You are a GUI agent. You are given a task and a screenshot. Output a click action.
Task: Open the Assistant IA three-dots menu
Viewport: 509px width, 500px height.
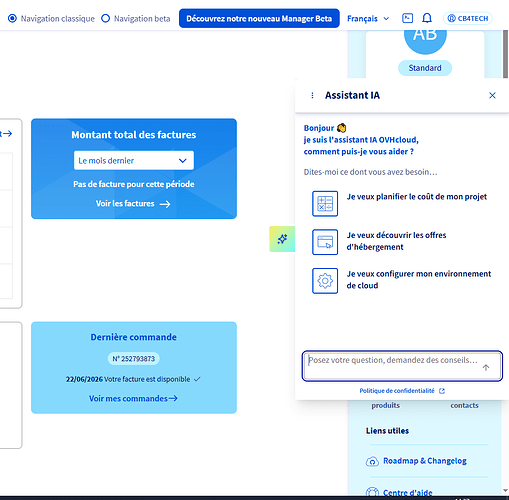pyautogui.click(x=312, y=96)
